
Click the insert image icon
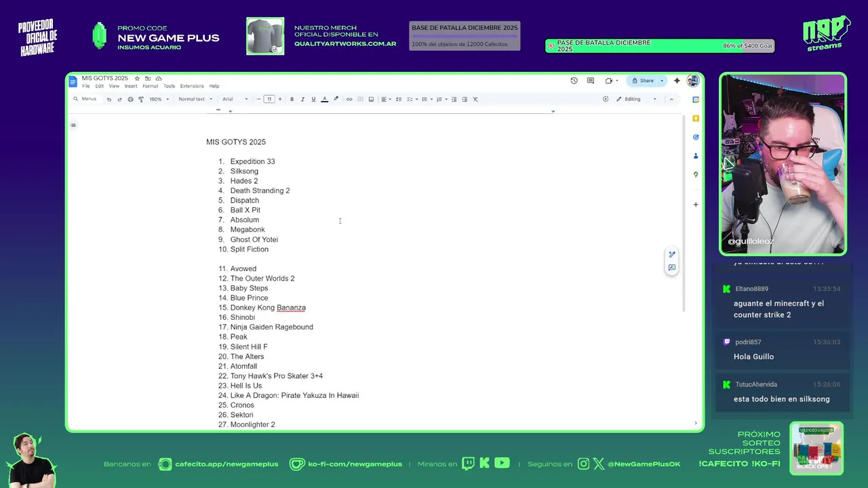pyautogui.click(x=371, y=99)
